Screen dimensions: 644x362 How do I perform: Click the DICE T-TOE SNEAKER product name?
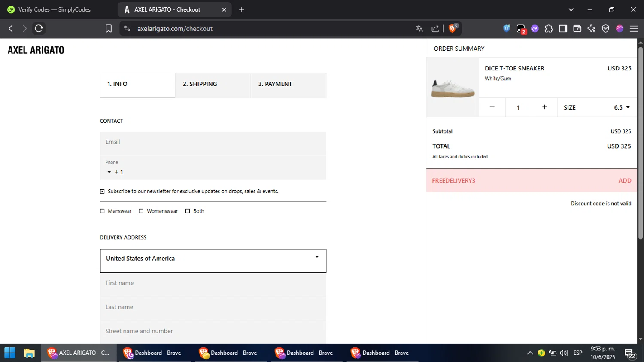[514, 69]
